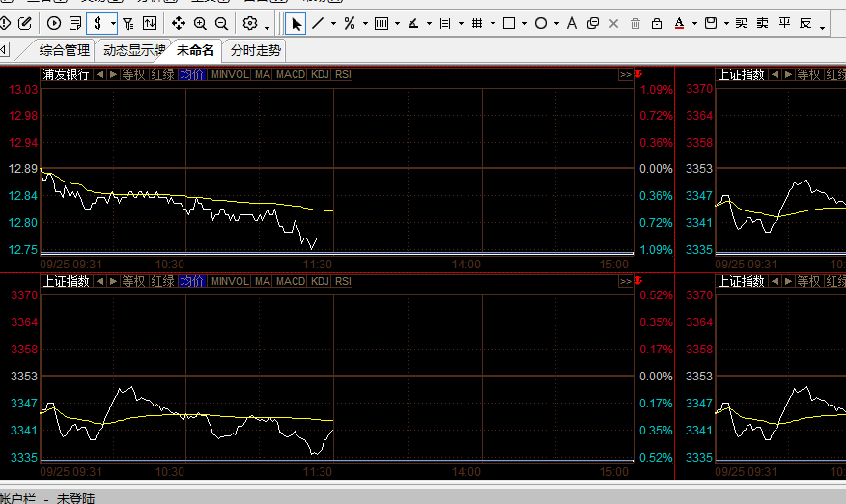Click KDJ indicator in lower 上证指数 chart

320,281
